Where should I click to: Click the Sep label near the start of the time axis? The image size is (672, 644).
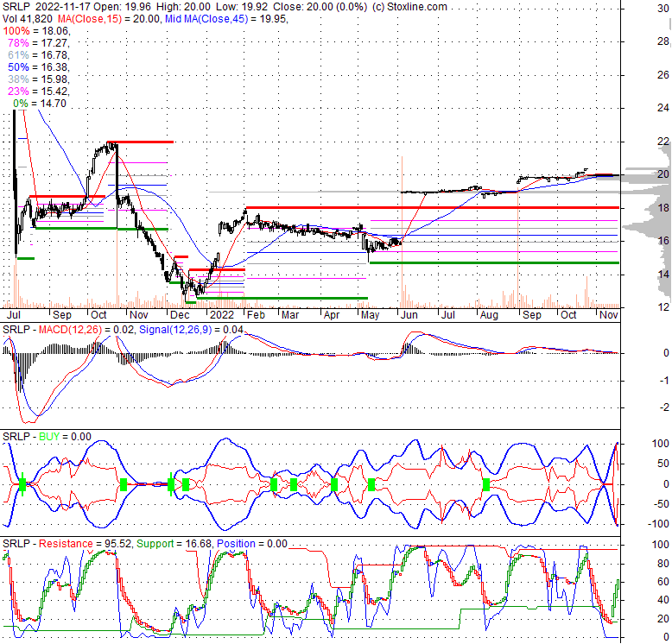(62, 315)
